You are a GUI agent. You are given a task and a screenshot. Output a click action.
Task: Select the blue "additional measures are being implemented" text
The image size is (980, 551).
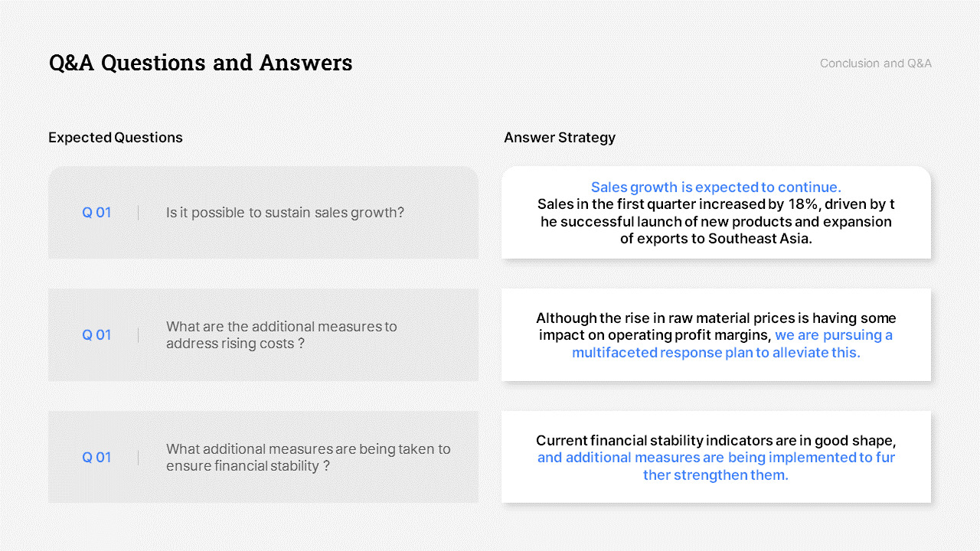[x=716, y=458]
